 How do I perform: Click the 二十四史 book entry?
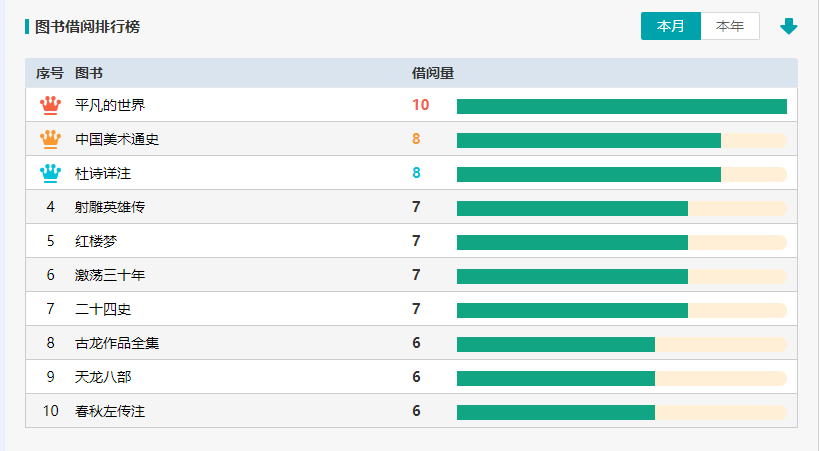pyautogui.click(x=103, y=309)
